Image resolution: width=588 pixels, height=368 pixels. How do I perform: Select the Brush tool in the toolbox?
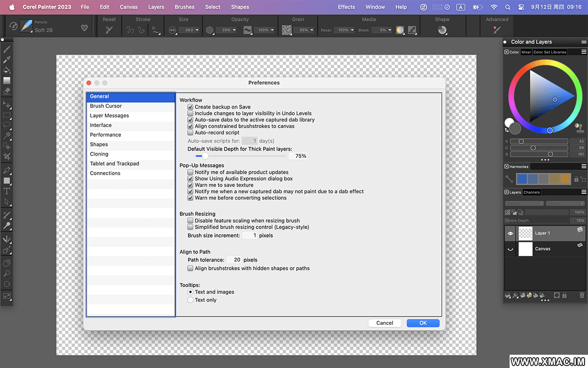pos(7,49)
